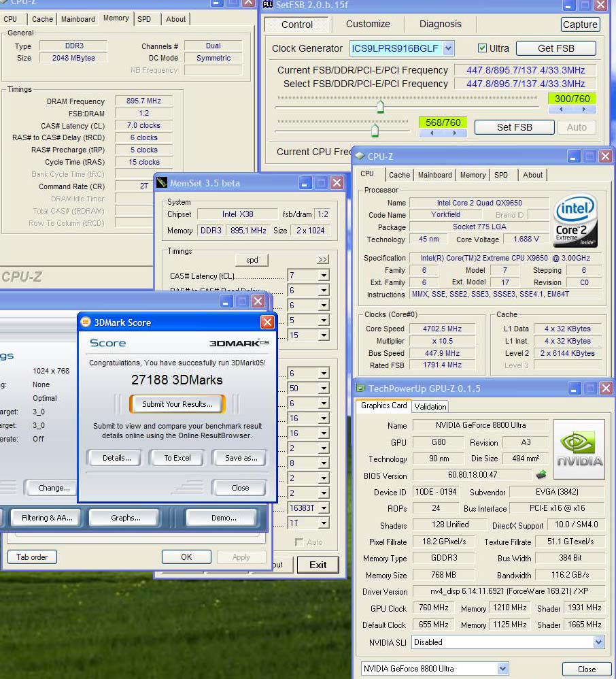Click Close at the bottom of GPU-Z
Viewport: 616px width, 679px height.
(x=587, y=669)
